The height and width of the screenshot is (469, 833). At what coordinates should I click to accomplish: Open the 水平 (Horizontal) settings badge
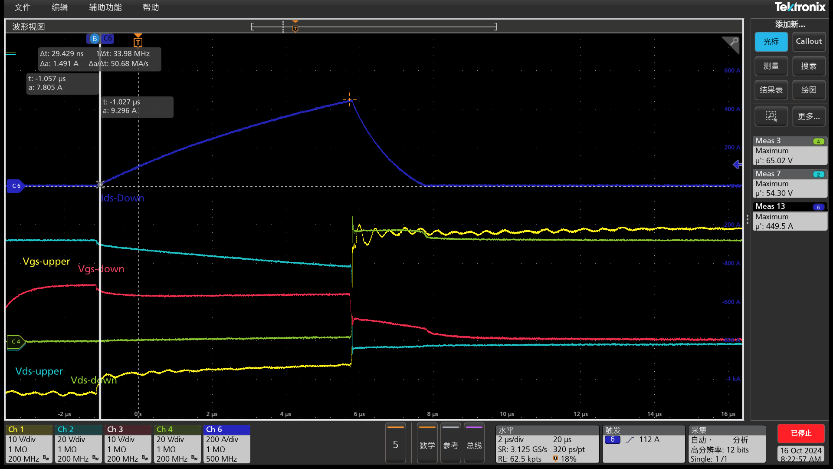(547, 444)
